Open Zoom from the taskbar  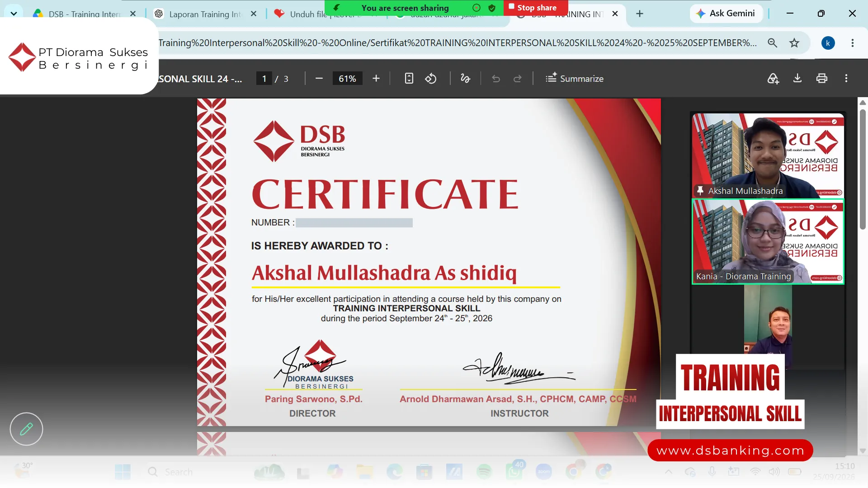543,472
